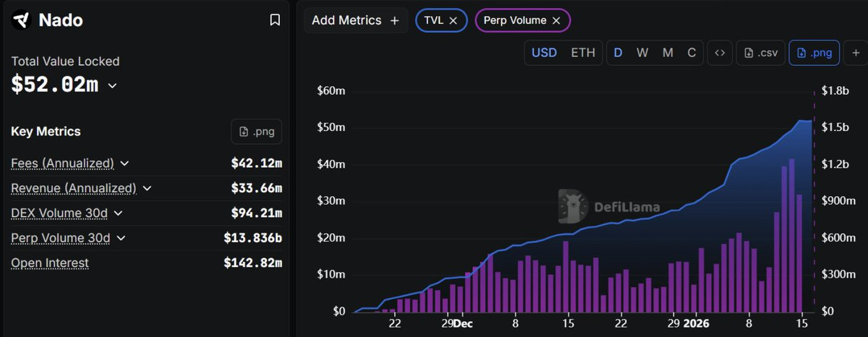Viewport: 868px width, 337px height.
Task: Switch chart denomination to ETH
Action: click(x=583, y=53)
